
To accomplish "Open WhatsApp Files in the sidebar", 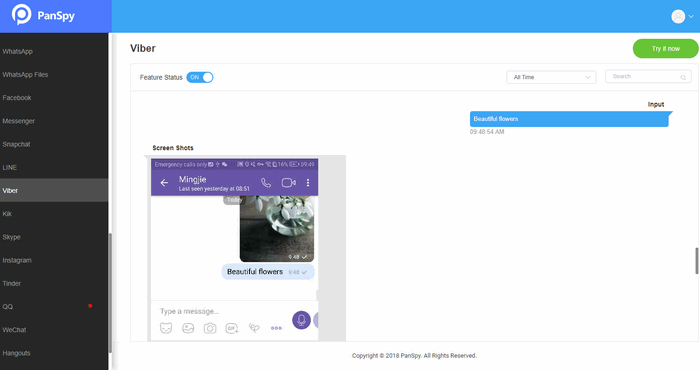I will point(54,75).
